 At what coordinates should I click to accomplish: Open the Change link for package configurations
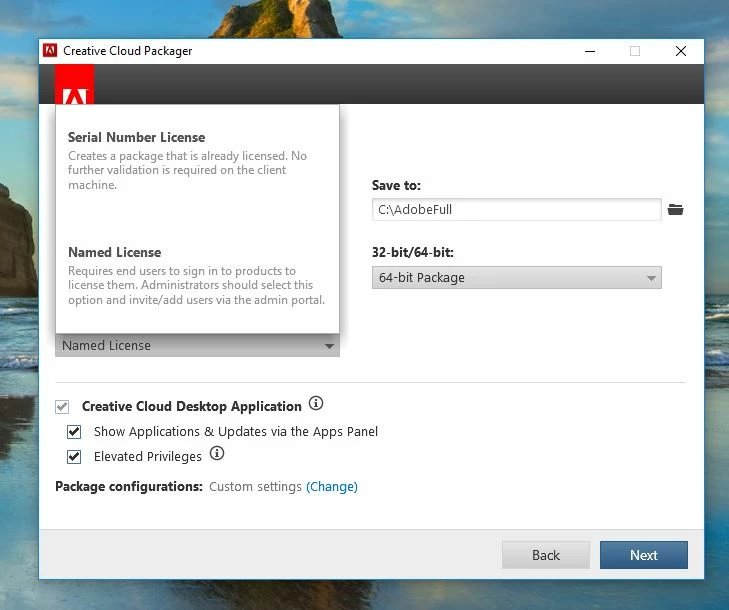[x=331, y=487]
